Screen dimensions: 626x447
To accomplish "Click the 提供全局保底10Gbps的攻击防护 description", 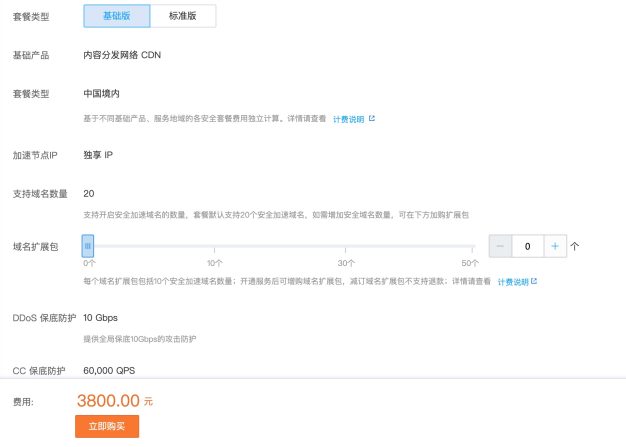I will pyautogui.click(x=140, y=339).
